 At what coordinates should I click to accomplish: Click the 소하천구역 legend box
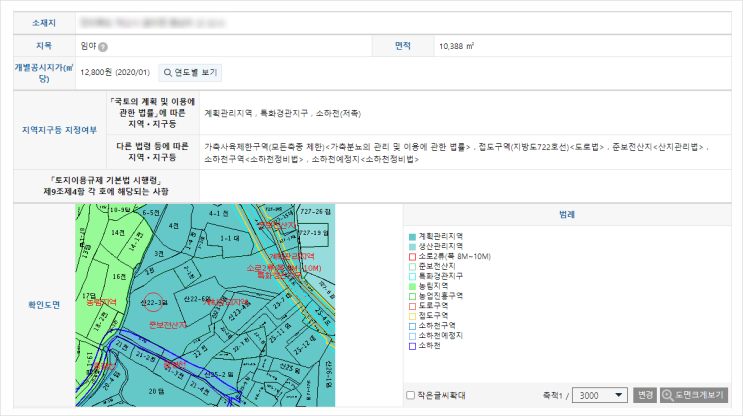click(x=412, y=326)
